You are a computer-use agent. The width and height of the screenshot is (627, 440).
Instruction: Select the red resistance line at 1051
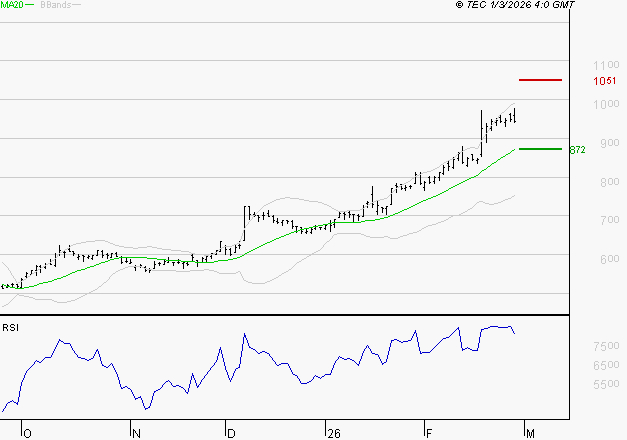coord(540,80)
